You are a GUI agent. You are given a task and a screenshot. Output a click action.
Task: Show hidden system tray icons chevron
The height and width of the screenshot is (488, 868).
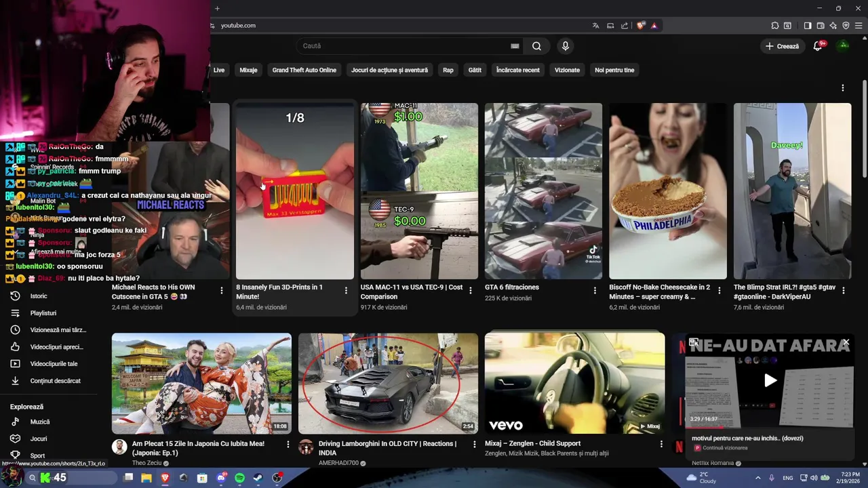(757, 478)
